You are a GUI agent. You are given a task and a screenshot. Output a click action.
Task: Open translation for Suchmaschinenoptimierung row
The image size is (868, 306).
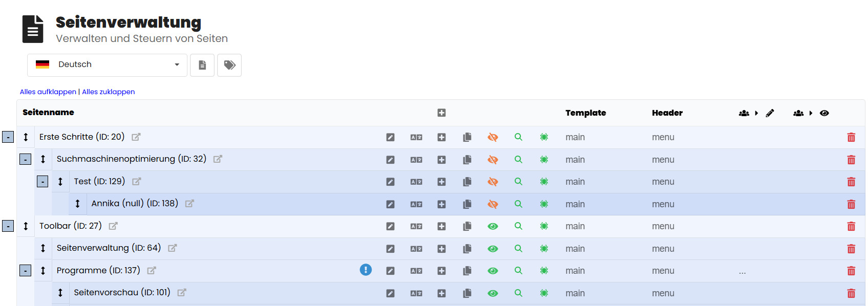[x=416, y=160]
